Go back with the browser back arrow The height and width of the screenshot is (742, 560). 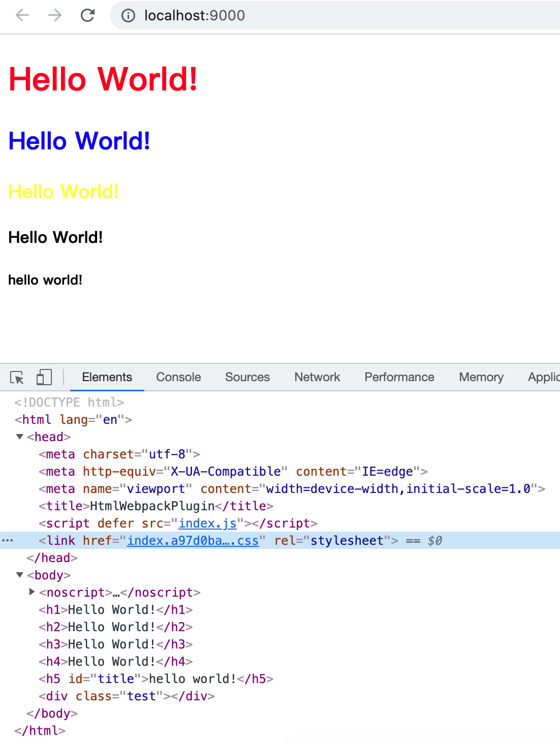click(x=22, y=15)
